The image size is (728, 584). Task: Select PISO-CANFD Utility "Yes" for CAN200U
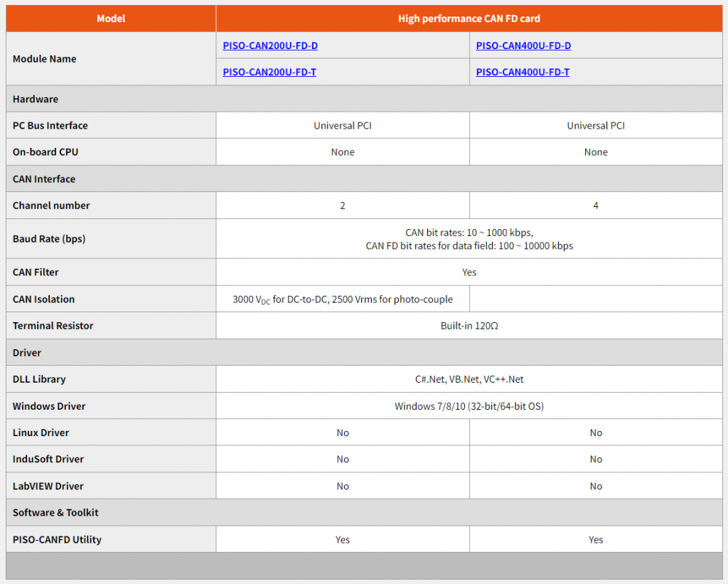(343, 539)
